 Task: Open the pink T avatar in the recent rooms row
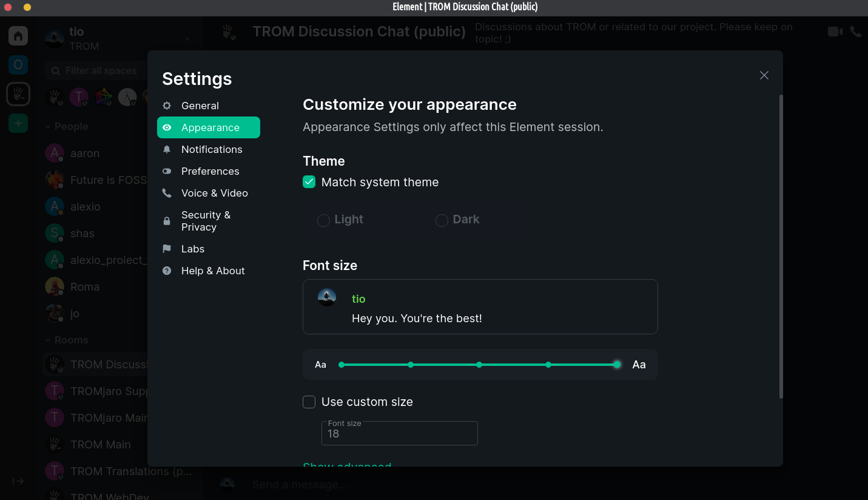[79, 96]
